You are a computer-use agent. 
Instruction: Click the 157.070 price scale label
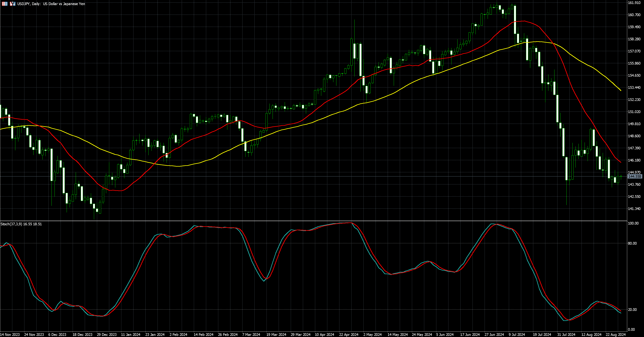coord(634,51)
